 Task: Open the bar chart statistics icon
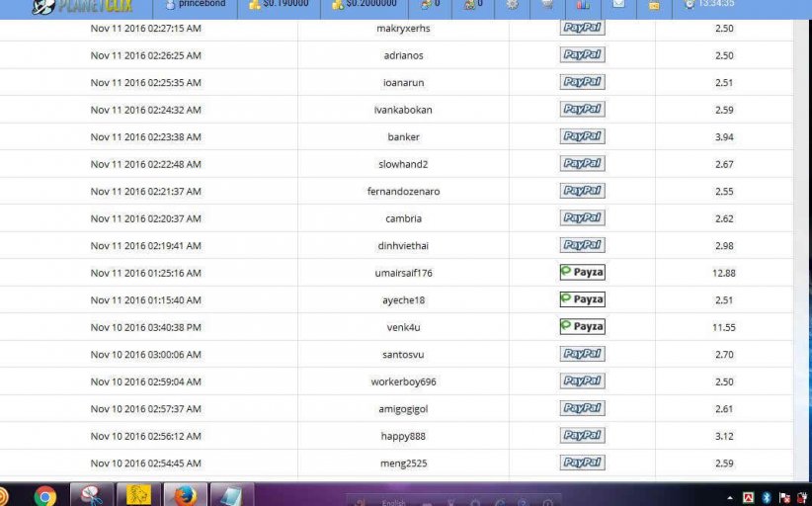[x=584, y=5]
